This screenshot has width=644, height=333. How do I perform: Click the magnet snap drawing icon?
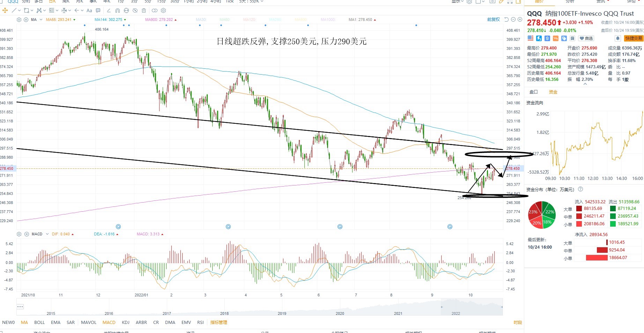tap(118, 10)
